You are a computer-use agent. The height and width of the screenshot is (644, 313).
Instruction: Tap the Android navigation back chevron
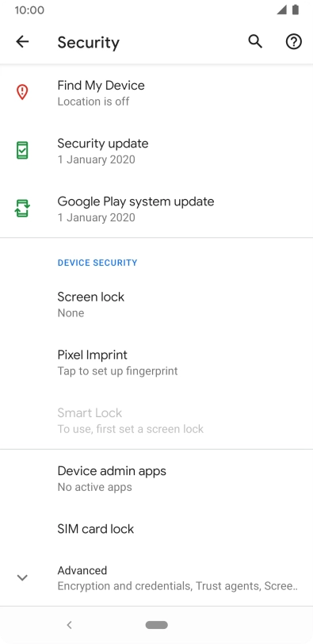[x=69, y=625]
